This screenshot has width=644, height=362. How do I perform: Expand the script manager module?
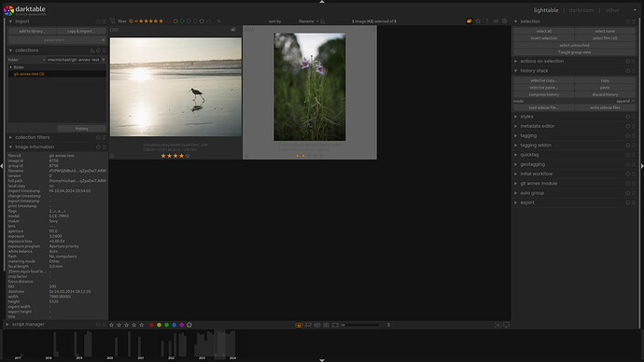tap(7, 325)
